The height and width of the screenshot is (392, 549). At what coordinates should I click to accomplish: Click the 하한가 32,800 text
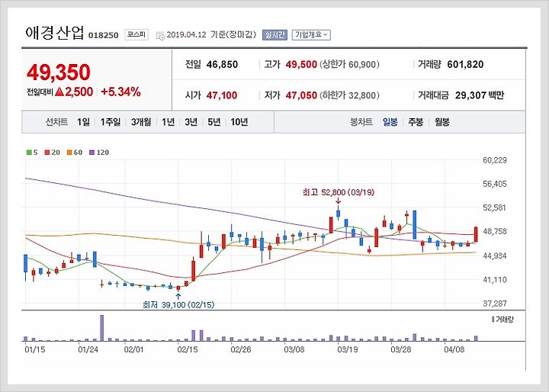click(349, 95)
